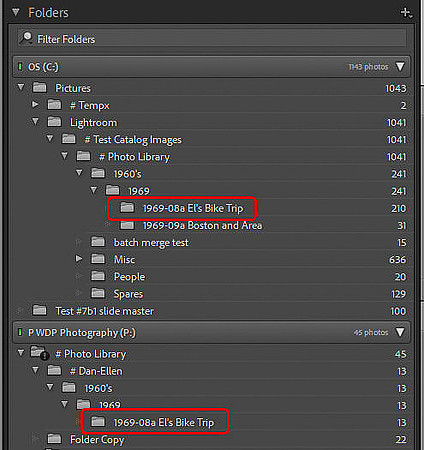Select the P WDP Photography (P:) volume bar
424x450 pixels.
[x=212, y=332]
